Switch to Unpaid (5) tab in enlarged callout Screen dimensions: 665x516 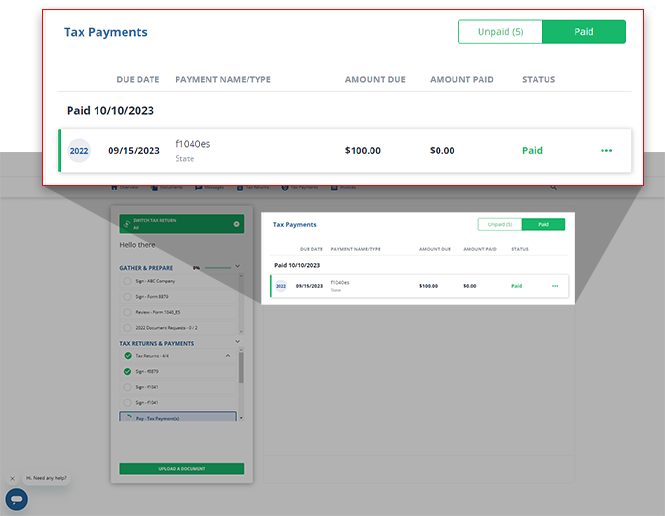pos(500,32)
